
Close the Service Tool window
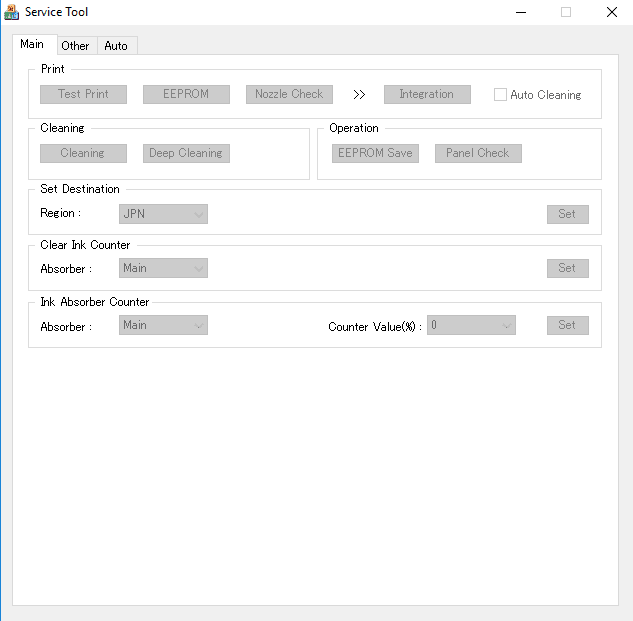point(612,12)
